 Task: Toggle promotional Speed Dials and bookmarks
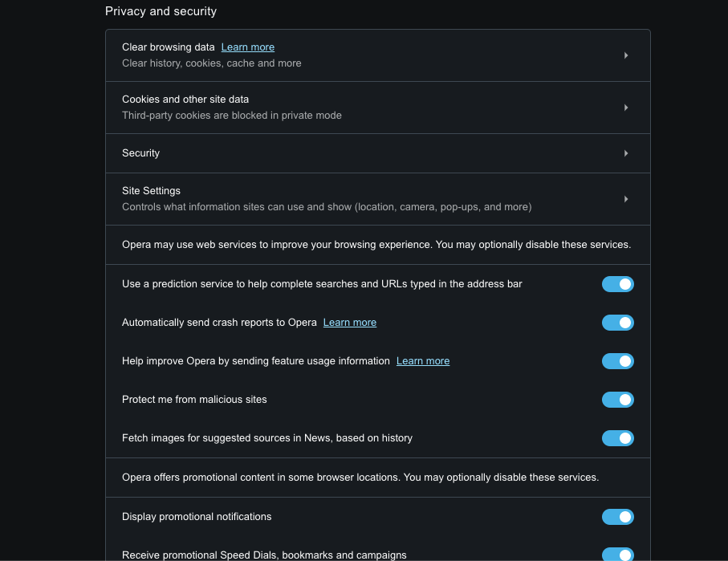tap(617, 555)
